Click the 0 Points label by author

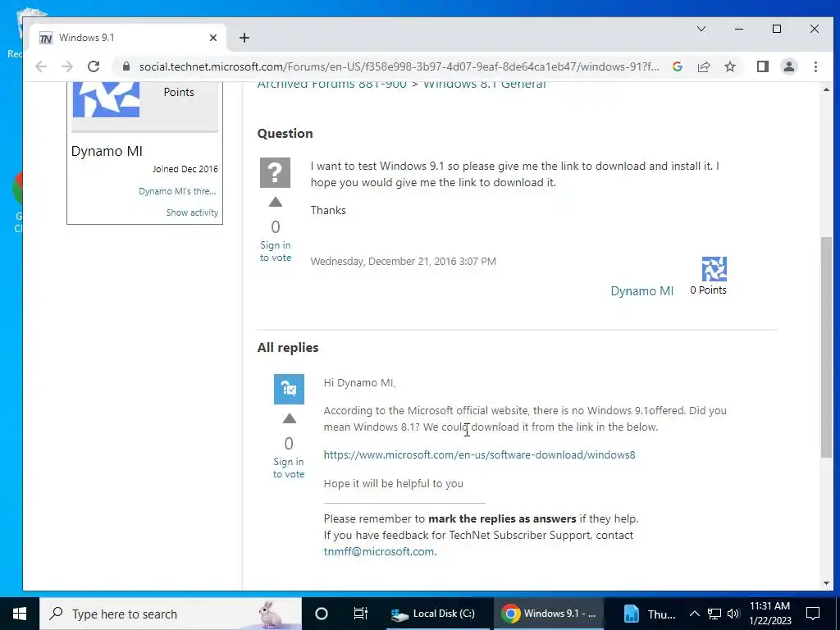pos(708,290)
